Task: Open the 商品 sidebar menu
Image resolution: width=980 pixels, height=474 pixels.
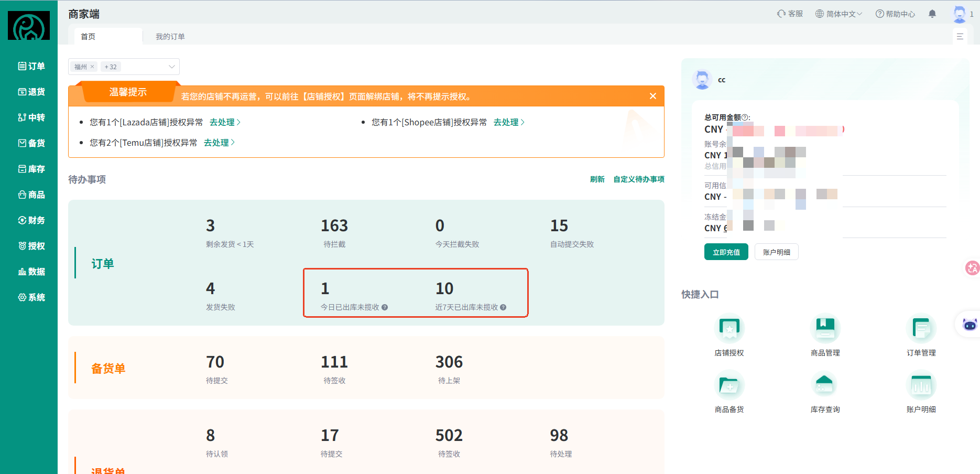Action: pos(31,195)
